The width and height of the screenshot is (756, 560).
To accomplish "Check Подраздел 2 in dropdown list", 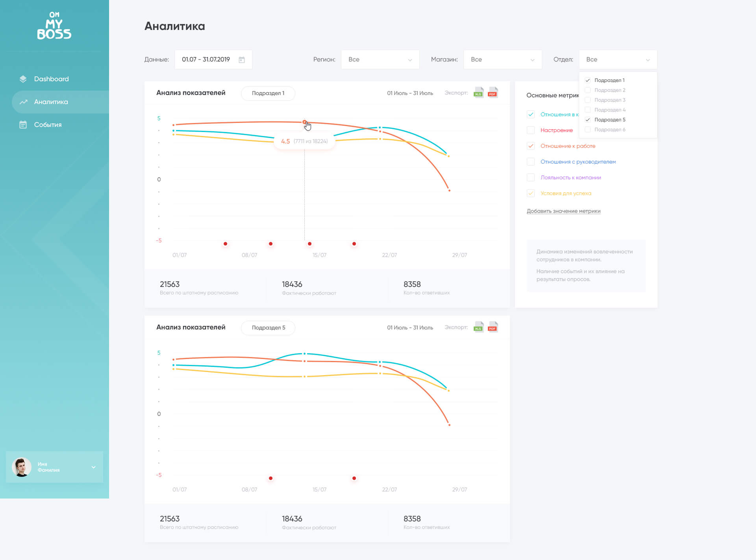I will (x=587, y=90).
